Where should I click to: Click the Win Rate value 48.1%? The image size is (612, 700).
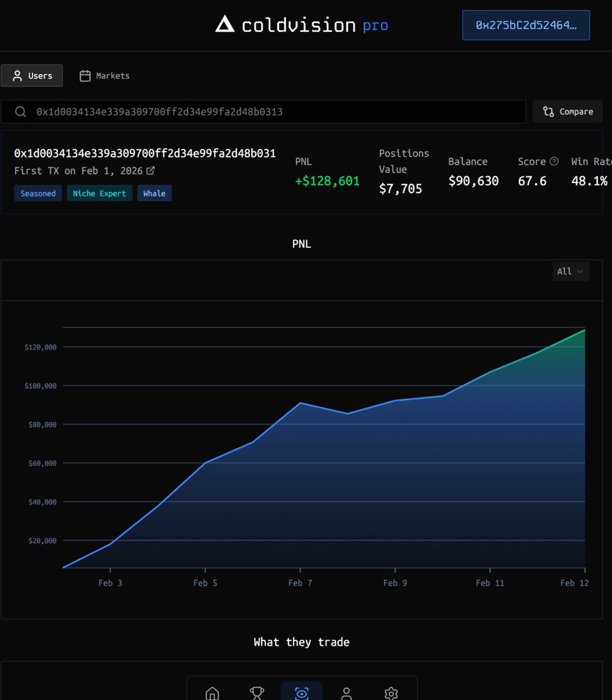click(589, 181)
